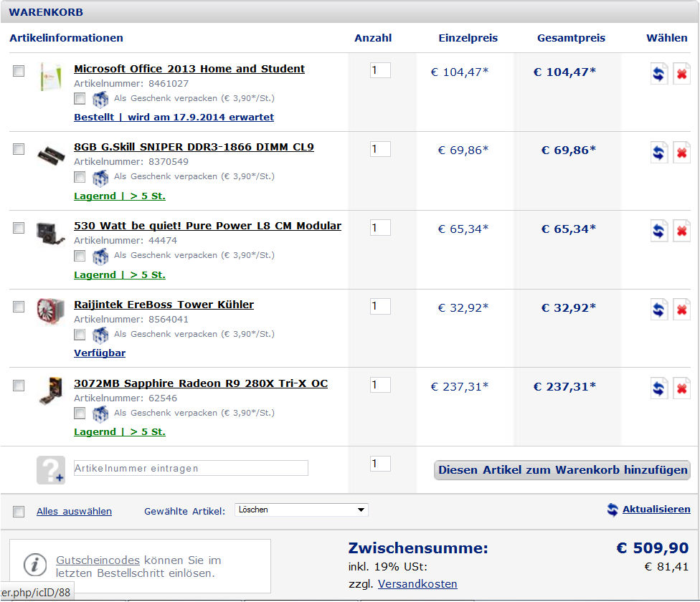
Task: Click Bestellt wird am 17.9.2014 erwartet link
Action: (x=174, y=118)
